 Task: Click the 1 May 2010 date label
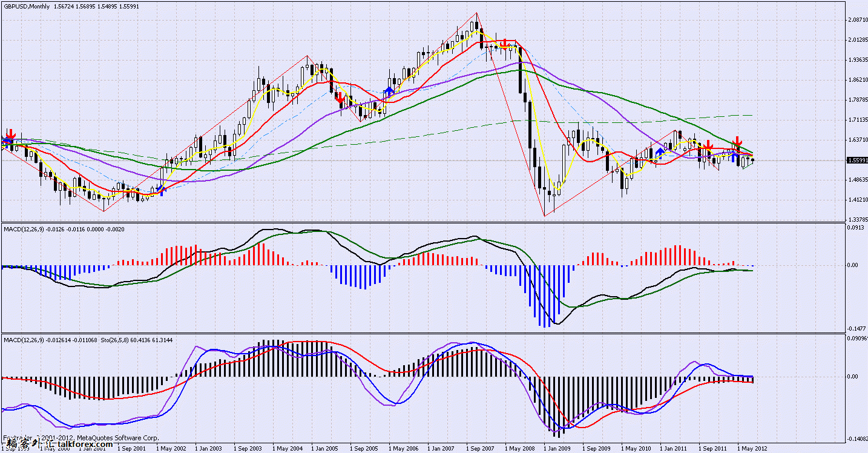[x=636, y=449]
